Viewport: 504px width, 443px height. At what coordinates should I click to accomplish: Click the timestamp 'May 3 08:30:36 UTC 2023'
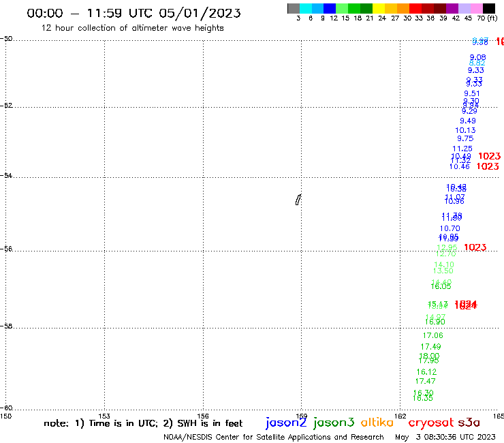[445, 438]
